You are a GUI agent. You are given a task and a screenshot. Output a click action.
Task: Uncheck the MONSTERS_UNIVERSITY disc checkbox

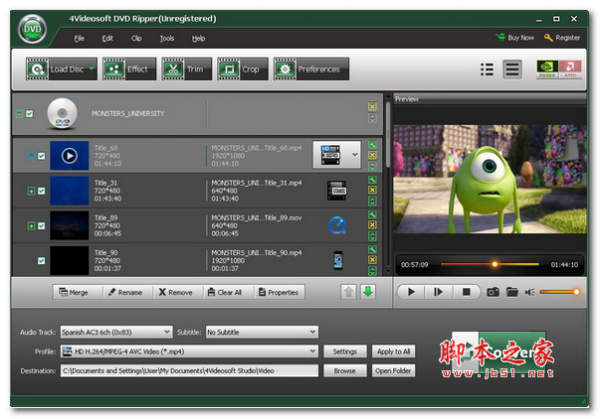coord(30,114)
